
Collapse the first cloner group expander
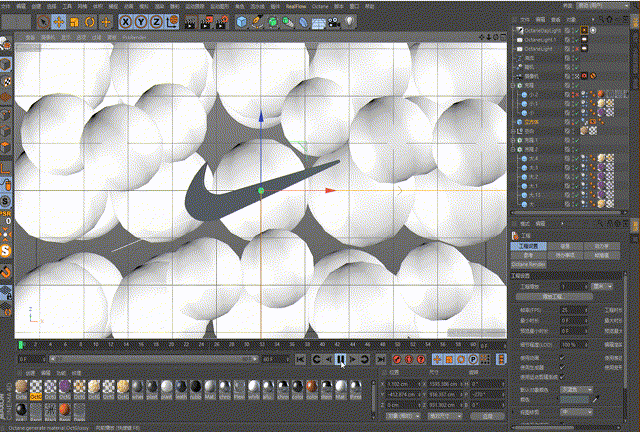pyautogui.click(x=514, y=86)
